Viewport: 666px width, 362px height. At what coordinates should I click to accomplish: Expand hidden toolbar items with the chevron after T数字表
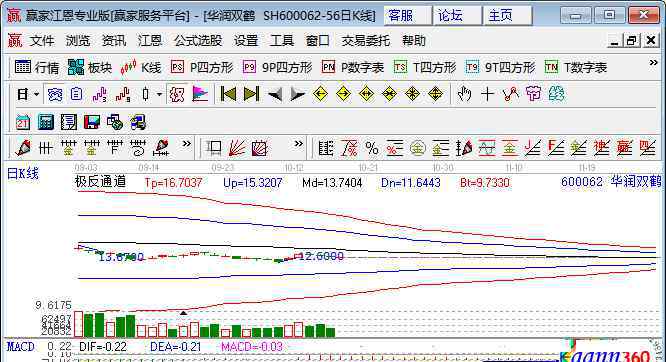click(653, 63)
